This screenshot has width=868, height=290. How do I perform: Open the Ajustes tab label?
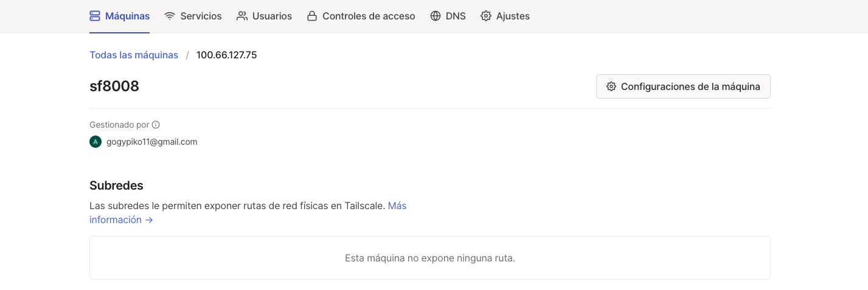point(513,16)
